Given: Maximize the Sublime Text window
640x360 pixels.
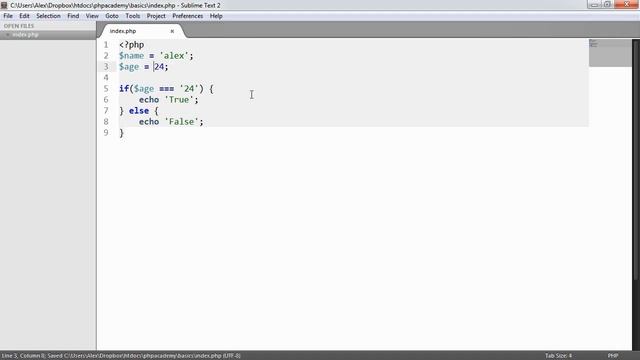Looking at the screenshot, I should [607, 4].
